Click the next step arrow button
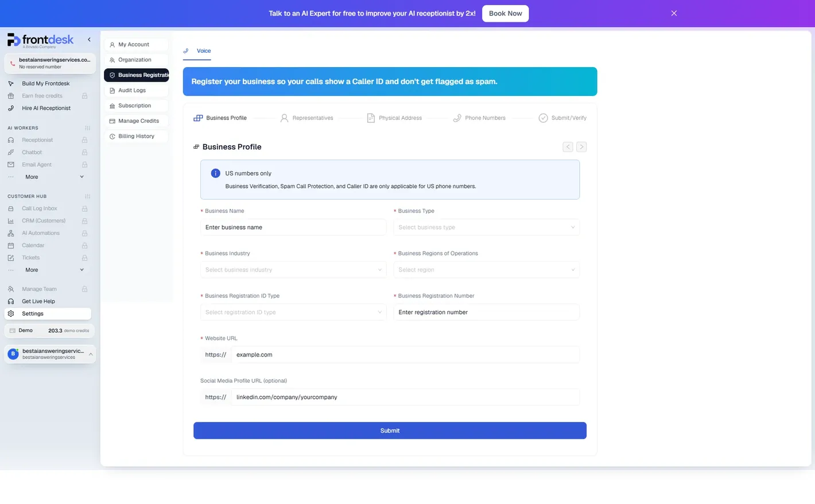 tap(581, 147)
